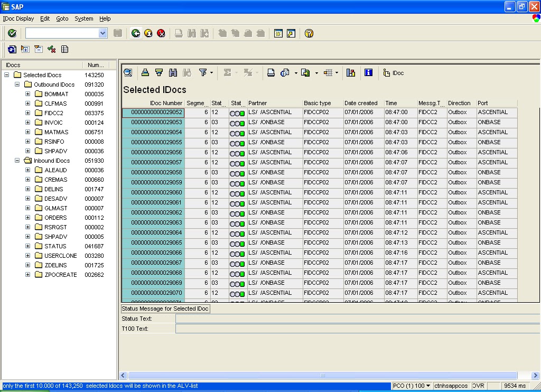Viewport: 541px width, 392px height.
Task: Select the IDoc number 0000000000029052 cell
Action: click(x=153, y=113)
